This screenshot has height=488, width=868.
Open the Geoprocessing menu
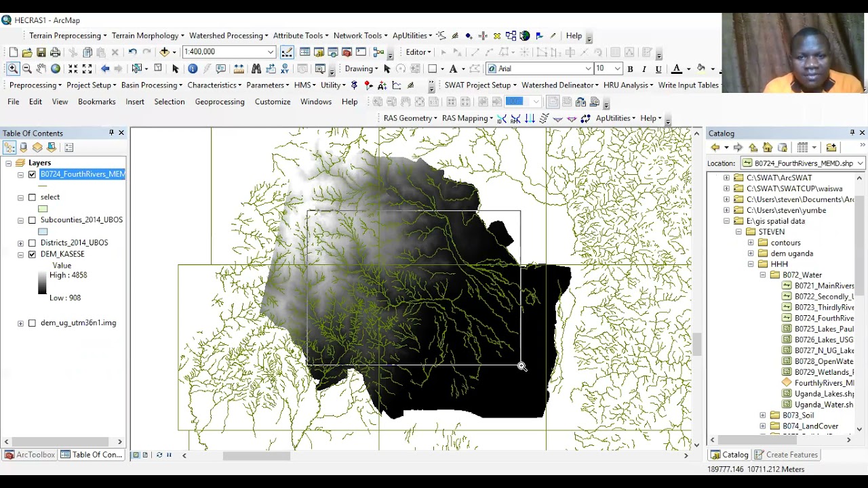tap(220, 102)
